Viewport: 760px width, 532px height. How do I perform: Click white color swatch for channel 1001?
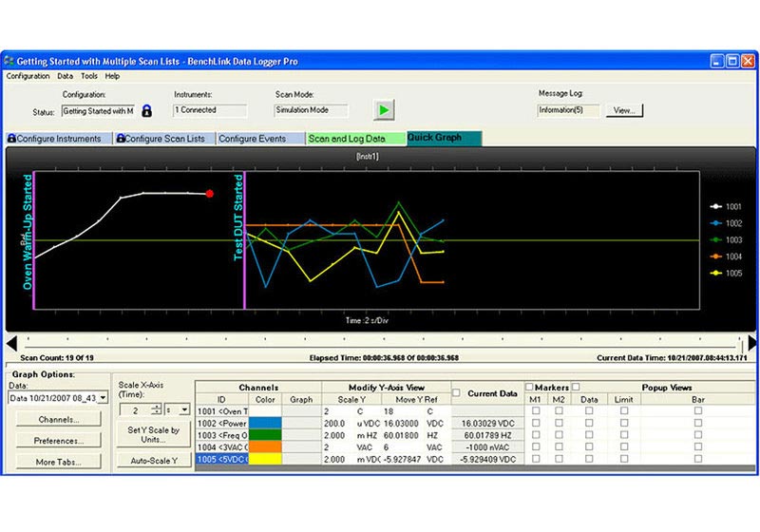pyautogui.click(x=265, y=410)
